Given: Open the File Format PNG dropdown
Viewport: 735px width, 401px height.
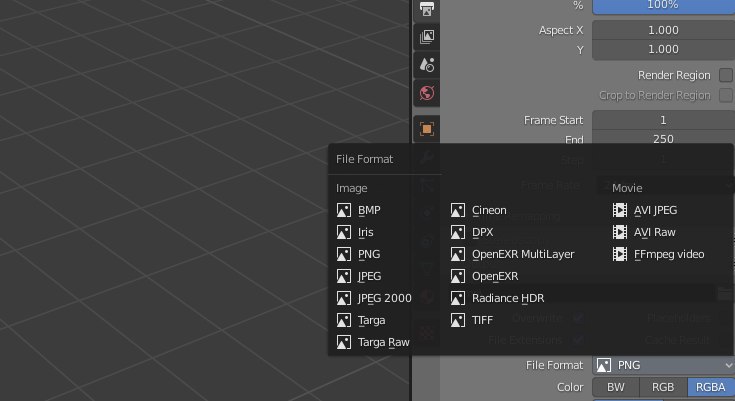Looking at the screenshot, I should point(663,365).
